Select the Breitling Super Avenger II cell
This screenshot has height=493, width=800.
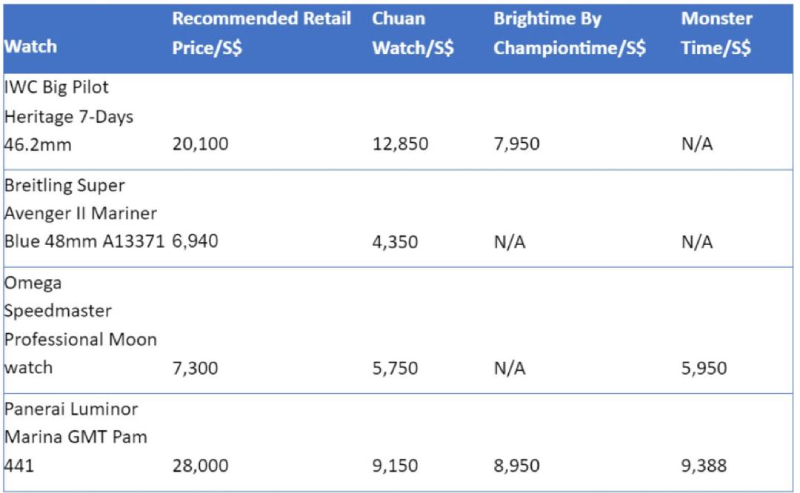[84, 213]
